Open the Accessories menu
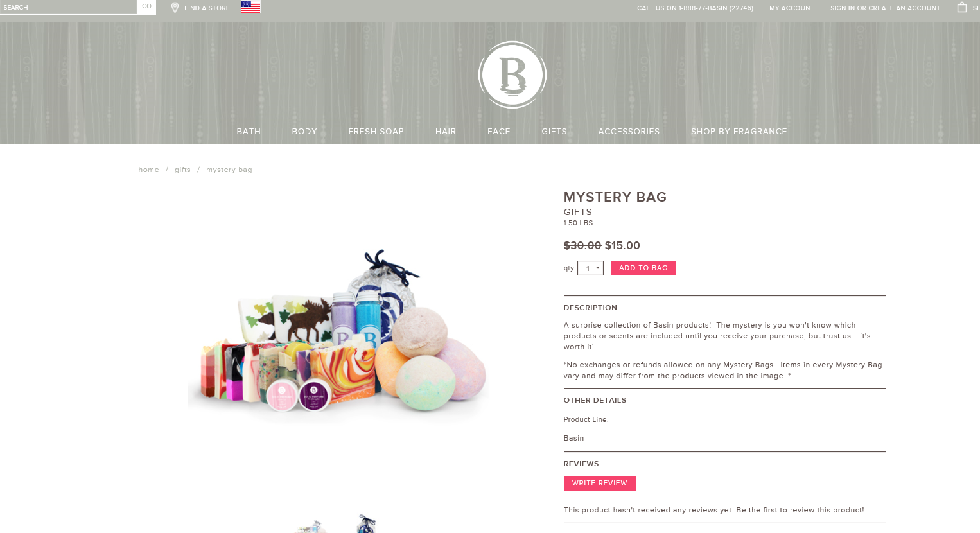This screenshot has height=533, width=980. (x=629, y=131)
